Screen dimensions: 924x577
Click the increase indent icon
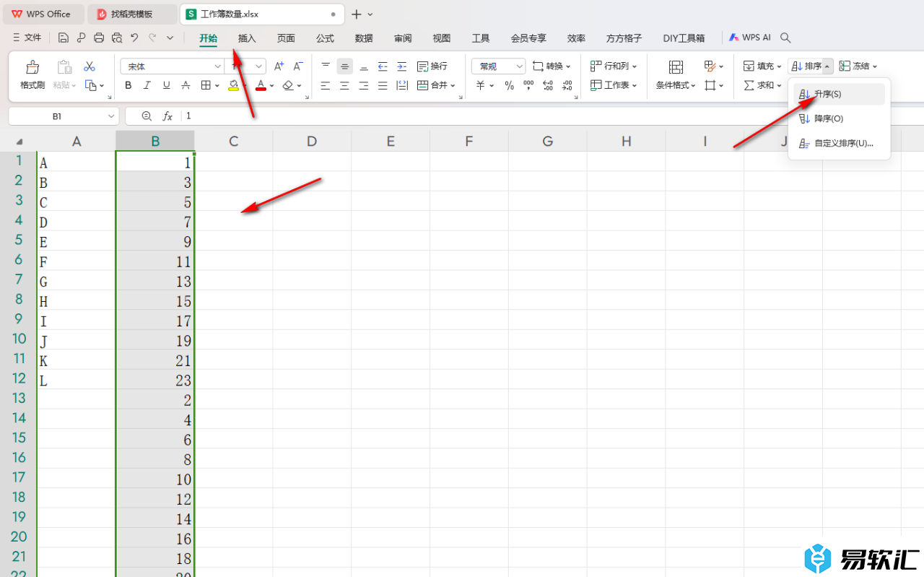pyautogui.click(x=402, y=66)
